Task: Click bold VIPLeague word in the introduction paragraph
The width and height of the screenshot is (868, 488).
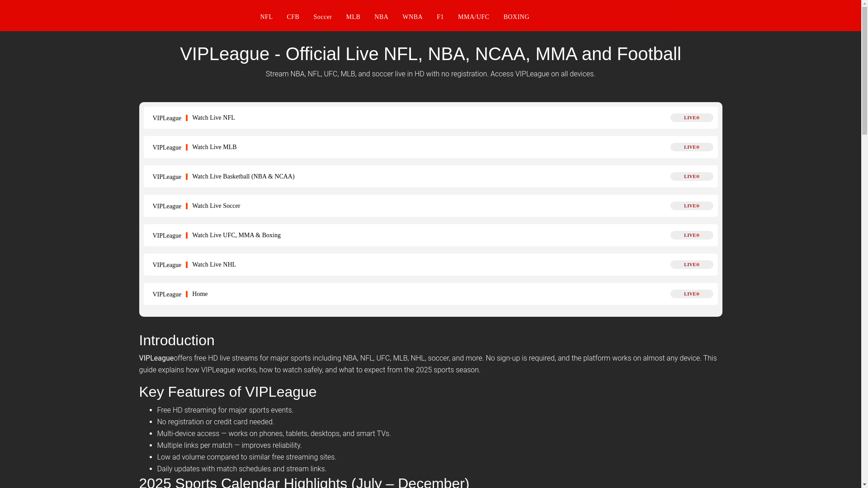Action: pyautogui.click(x=156, y=358)
